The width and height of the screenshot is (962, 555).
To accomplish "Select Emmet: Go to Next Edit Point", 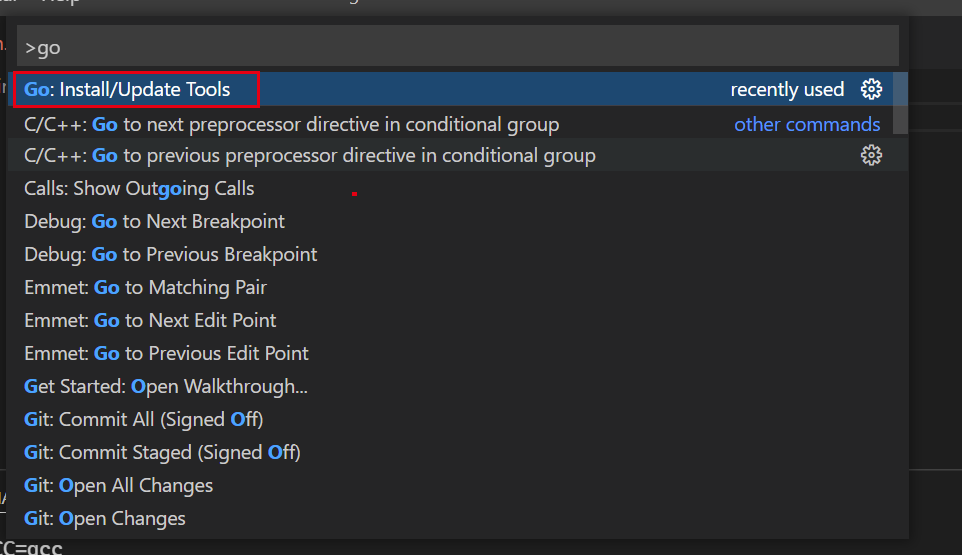I will click(150, 321).
